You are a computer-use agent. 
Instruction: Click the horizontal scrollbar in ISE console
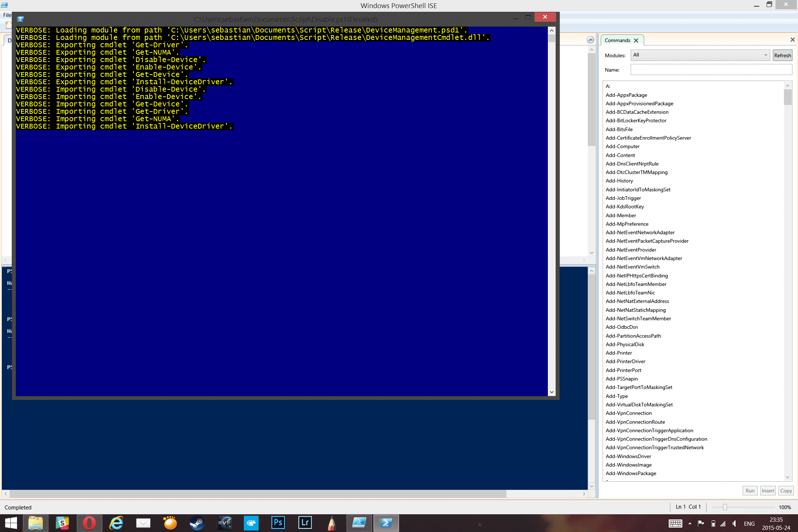[x=258, y=494]
